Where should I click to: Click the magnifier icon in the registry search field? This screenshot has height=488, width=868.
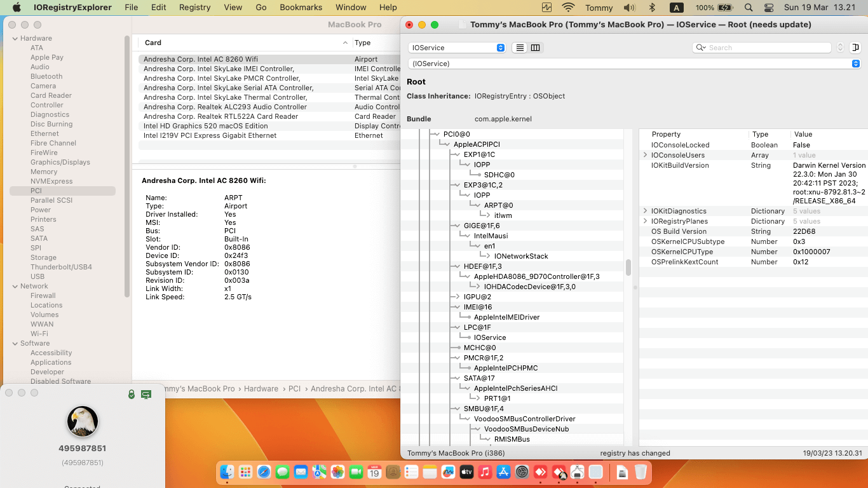click(x=700, y=48)
